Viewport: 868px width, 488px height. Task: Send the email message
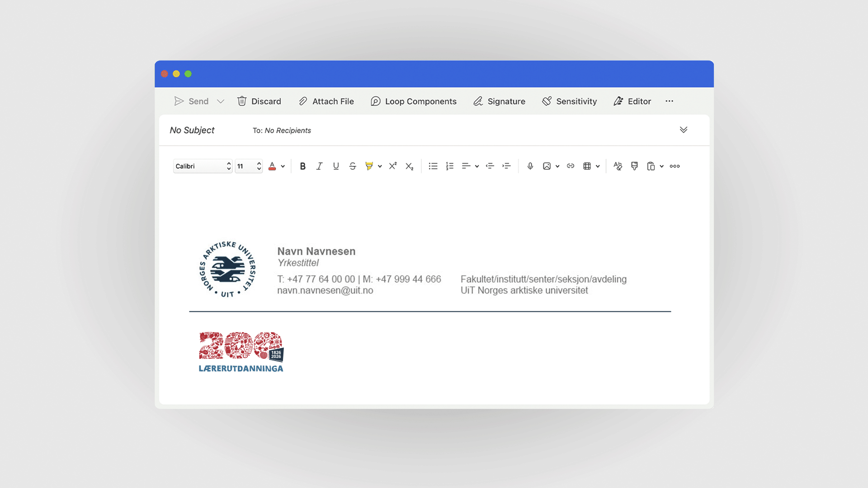191,101
